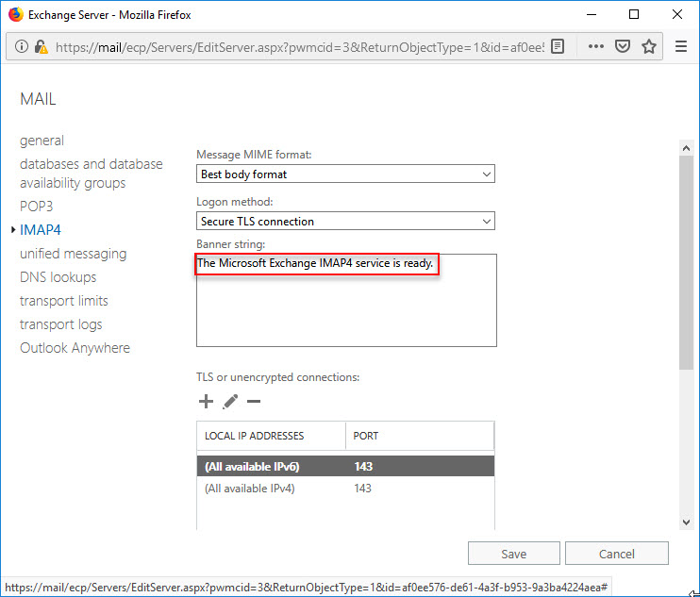Viewport: 700px width, 597px height.
Task: Bookmark this page with the star icon
Action: 649,46
